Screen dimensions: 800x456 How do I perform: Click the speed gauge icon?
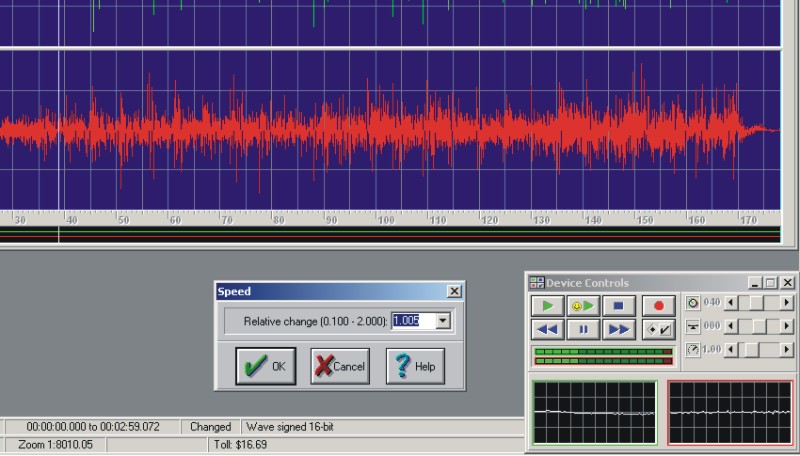(x=693, y=350)
